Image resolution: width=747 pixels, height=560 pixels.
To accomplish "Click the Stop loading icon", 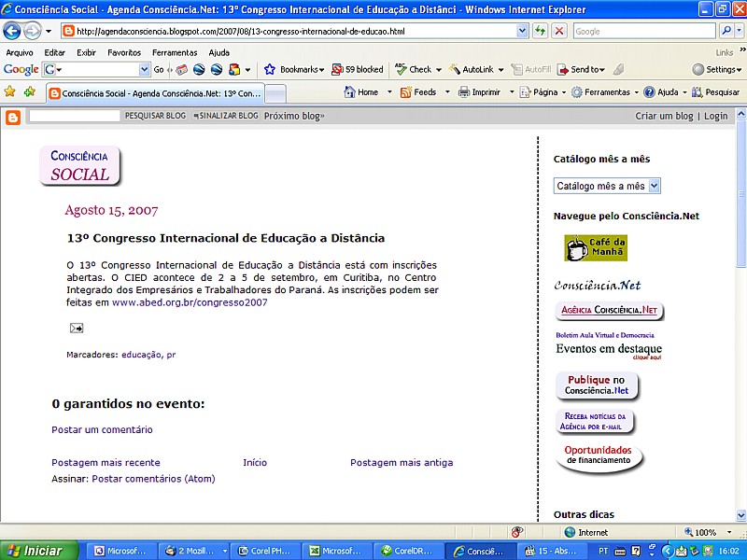I will pyautogui.click(x=558, y=31).
